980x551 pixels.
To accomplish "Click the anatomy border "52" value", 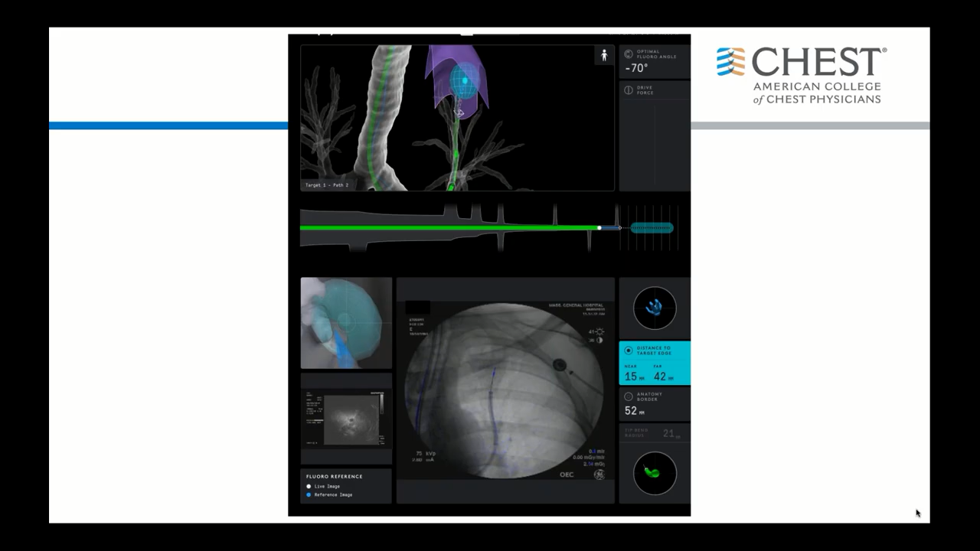I will pyautogui.click(x=631, y=411).
